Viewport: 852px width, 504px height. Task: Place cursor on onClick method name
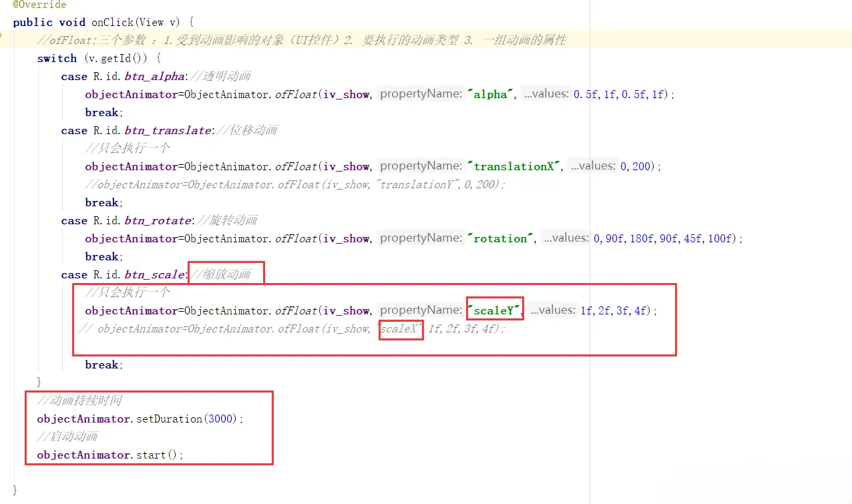(113, 23)
